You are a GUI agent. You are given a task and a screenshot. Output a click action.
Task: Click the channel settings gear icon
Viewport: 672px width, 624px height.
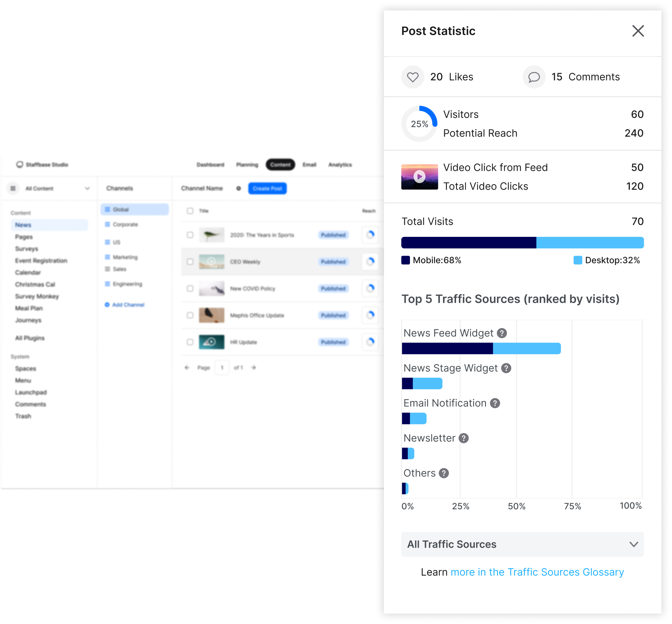pyautogui.click(x=238, y=189)
